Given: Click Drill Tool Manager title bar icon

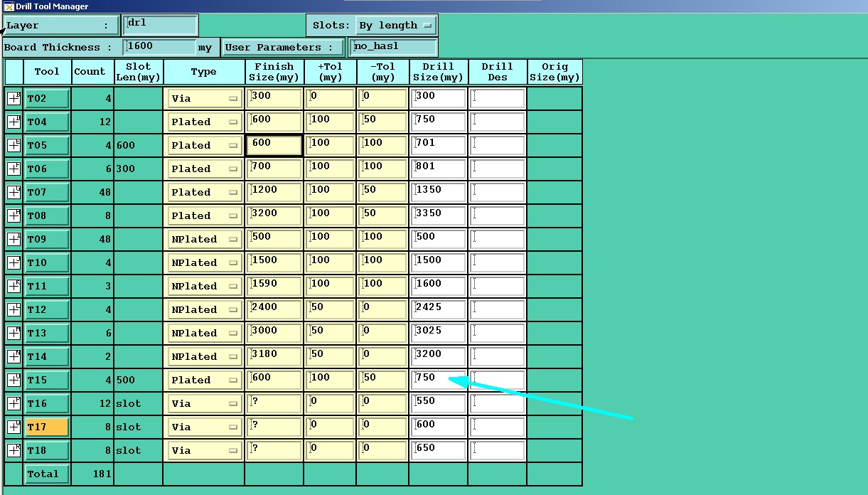Looking at the screenshot, I should pyautogui.click(x=9, y=6).
